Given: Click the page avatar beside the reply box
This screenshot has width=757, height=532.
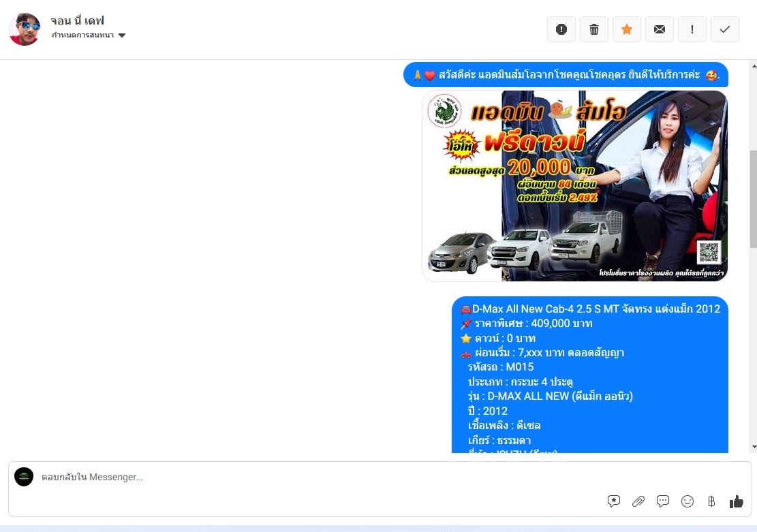Looking at the screenshot, I should [24, 476].
